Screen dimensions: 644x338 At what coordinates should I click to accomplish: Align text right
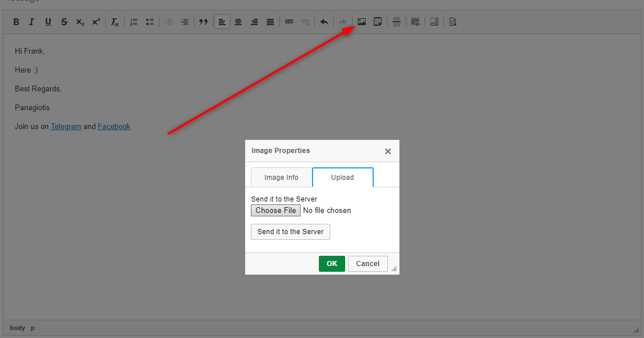tap(254, 22)
